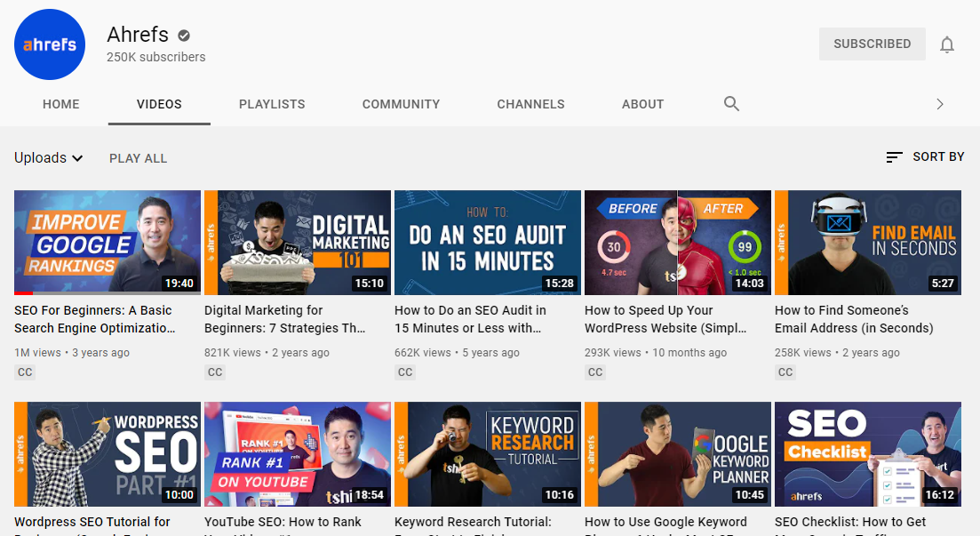Play the SEO Checklist video thumbnail
The image size is (980, 536).
(867, 453)
